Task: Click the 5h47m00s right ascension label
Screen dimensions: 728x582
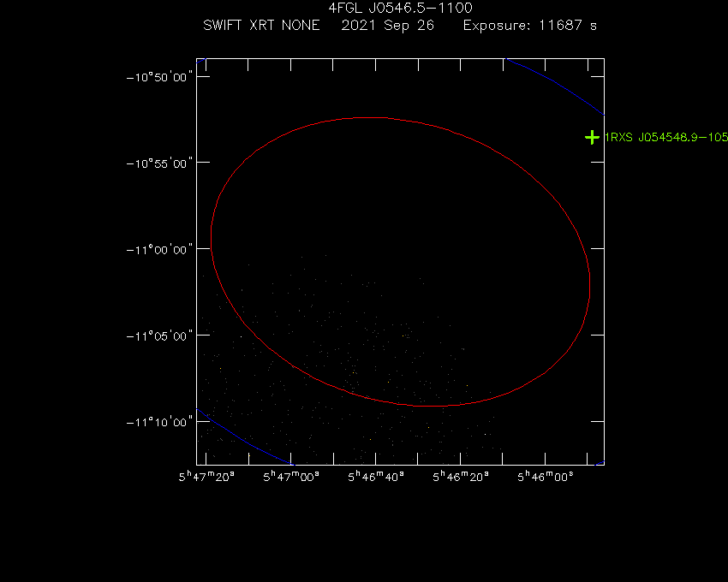Action: pyautogui.click(x=291, y=476)
